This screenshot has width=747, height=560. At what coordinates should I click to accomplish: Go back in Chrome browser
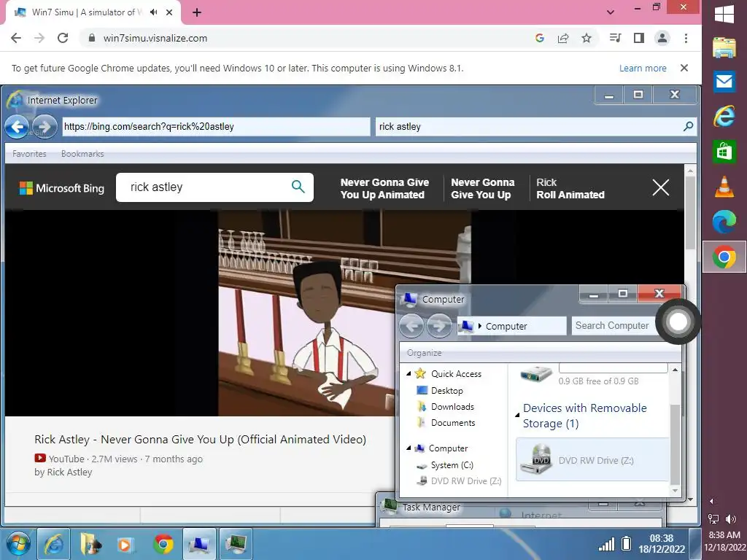(16, 38)
